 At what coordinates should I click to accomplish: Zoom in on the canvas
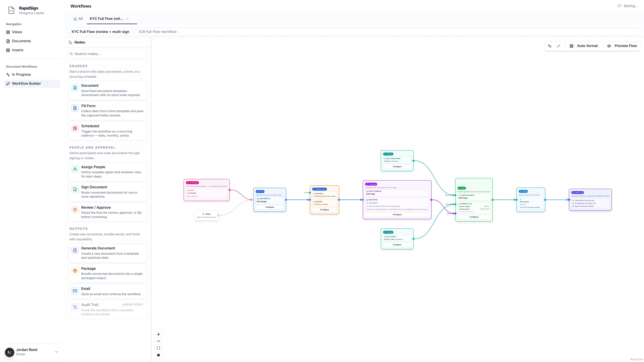coord(158,334)
